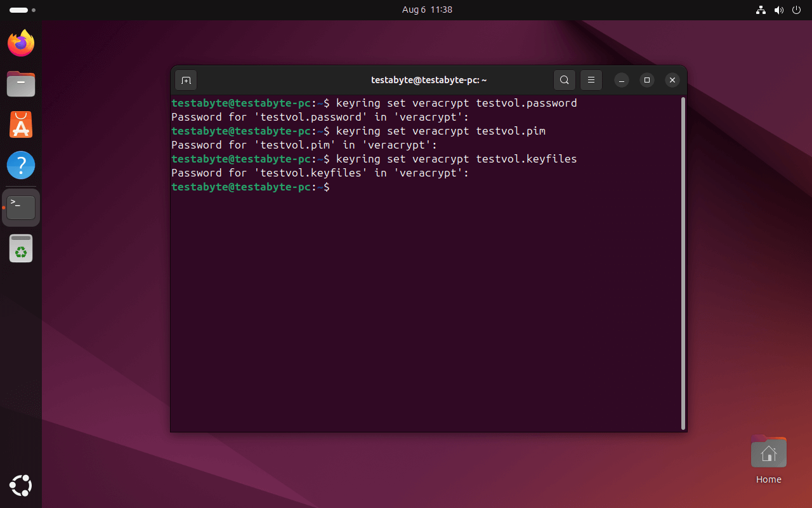Open the Trash from the dock

[x=20, y=248]
